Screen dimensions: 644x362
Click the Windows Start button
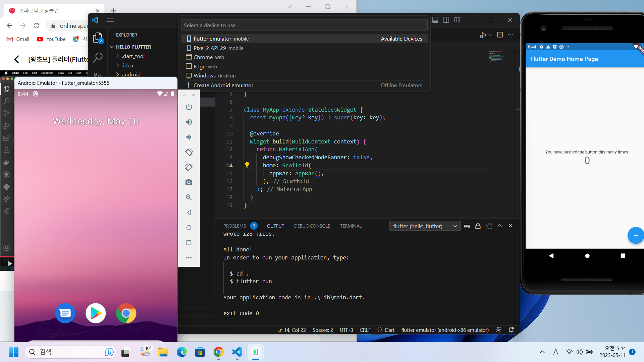[13, 352]
